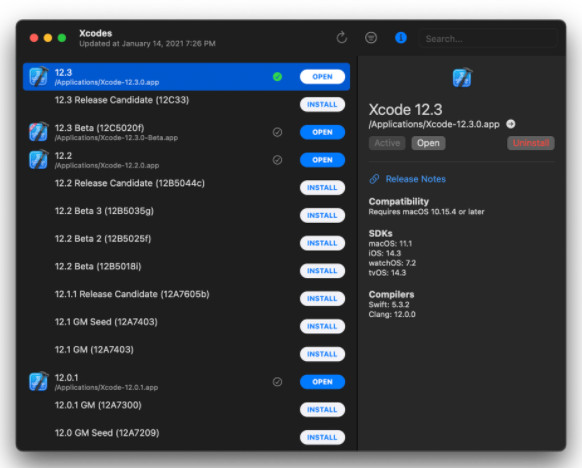
Task: Reveal Xcode 12.3 in Finder arrow icon
Action: coord(511,124)
